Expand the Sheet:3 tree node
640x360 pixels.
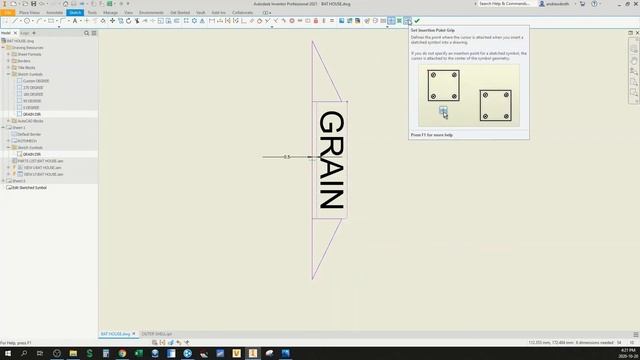click(x=3, y=181)
